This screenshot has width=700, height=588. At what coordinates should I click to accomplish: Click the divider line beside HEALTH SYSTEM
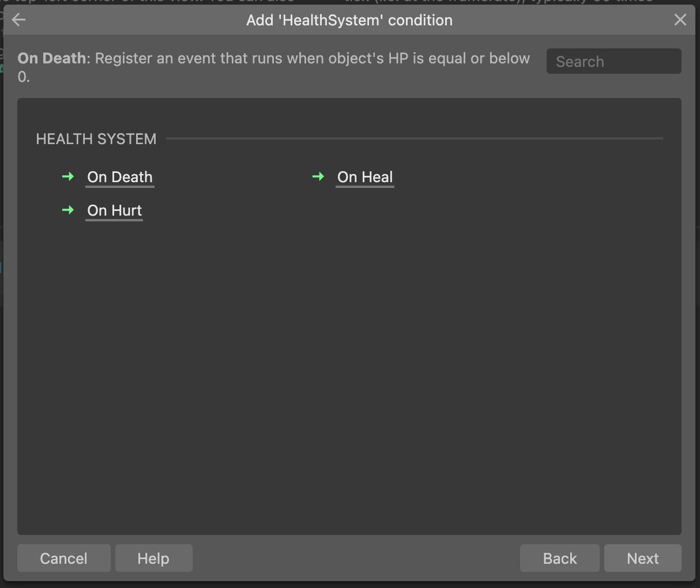point(414,138)
